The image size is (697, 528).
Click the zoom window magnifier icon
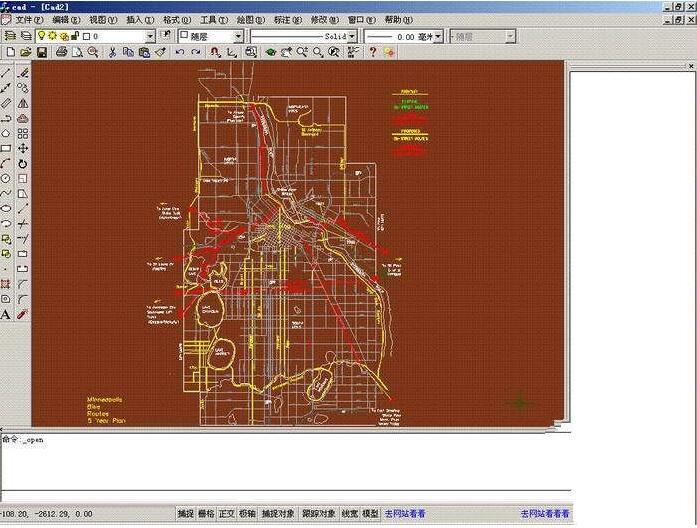coord(318,52)
